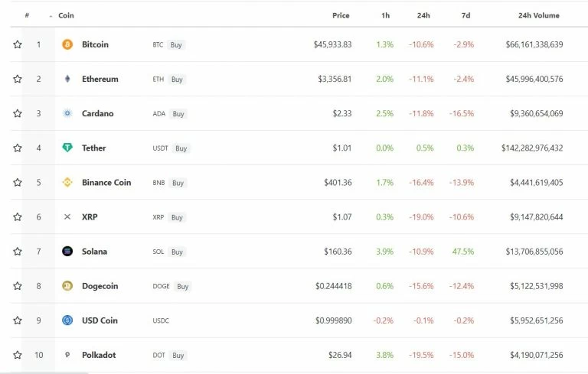
Task: Toggle favorite star for Polkadot
Action: click(x=18, y=355)
